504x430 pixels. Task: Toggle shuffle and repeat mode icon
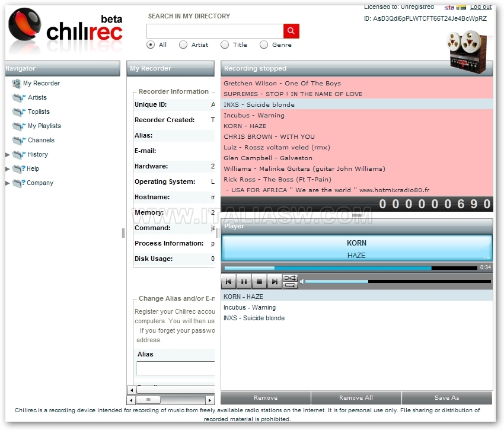tap(291, 281)
